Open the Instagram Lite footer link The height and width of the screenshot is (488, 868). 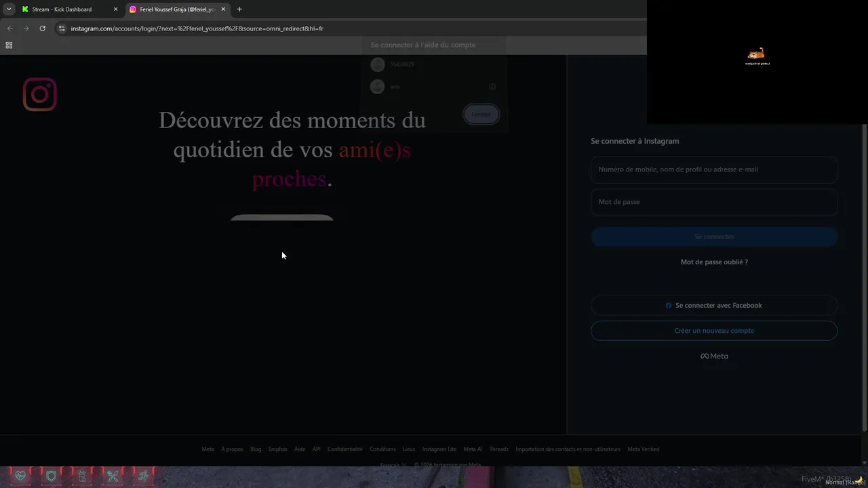tap(439, 449)
